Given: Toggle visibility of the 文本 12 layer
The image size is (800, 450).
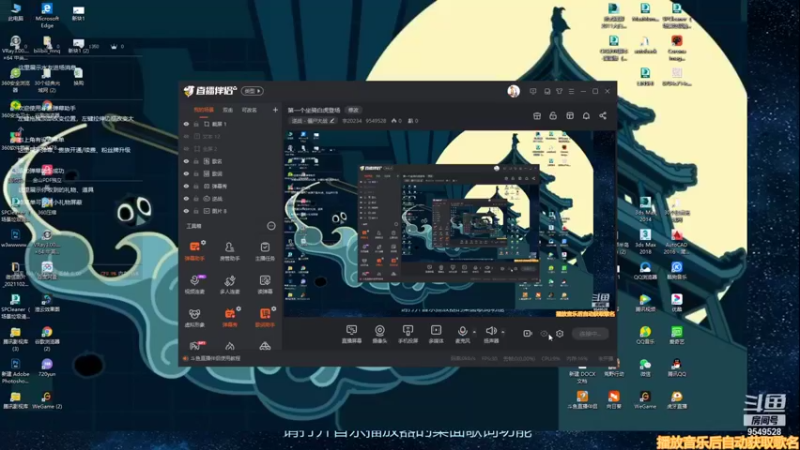Looking at the screenshot, I should (x=186, y=136).
